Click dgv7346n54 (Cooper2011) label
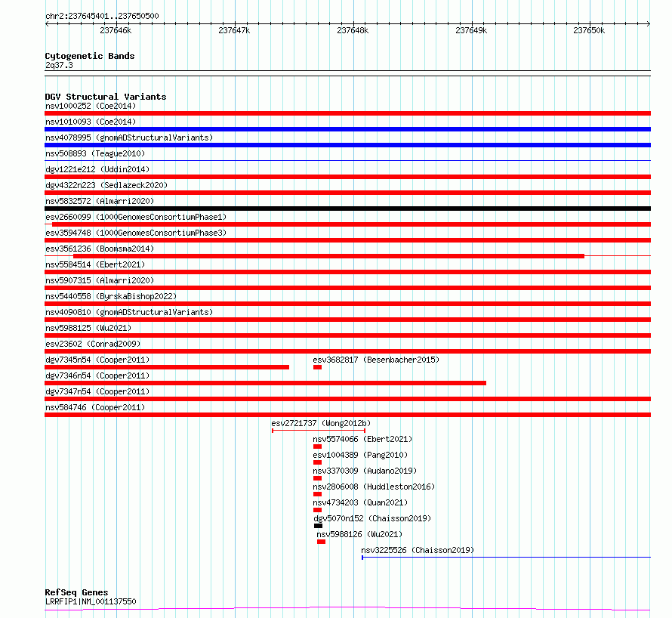 [x=97, y=375]
